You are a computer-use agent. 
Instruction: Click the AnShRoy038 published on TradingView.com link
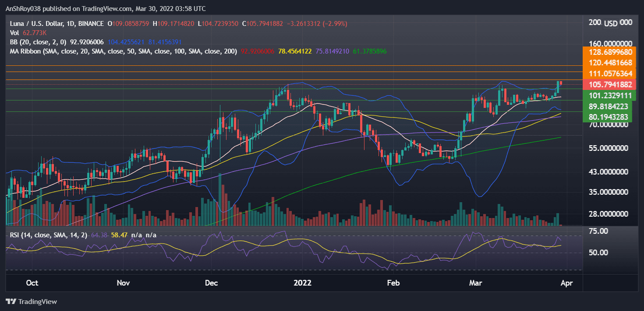(66, 8)
